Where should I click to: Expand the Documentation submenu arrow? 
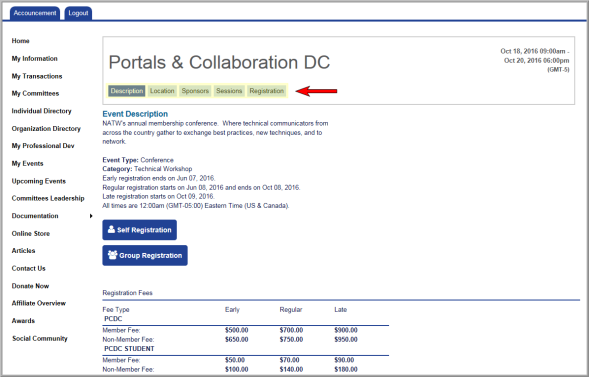(x=91, y=216)
